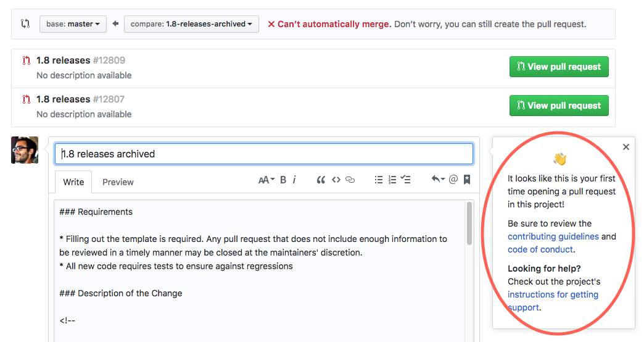This screenshot has height=342, width=644.
Task: Add a task list
Action: point(405,180)
